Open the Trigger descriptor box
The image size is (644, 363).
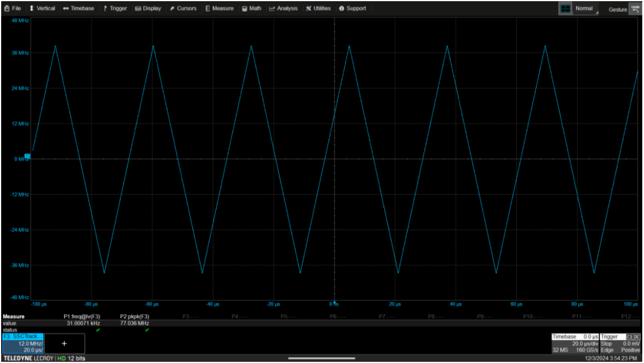pos(620,343)
